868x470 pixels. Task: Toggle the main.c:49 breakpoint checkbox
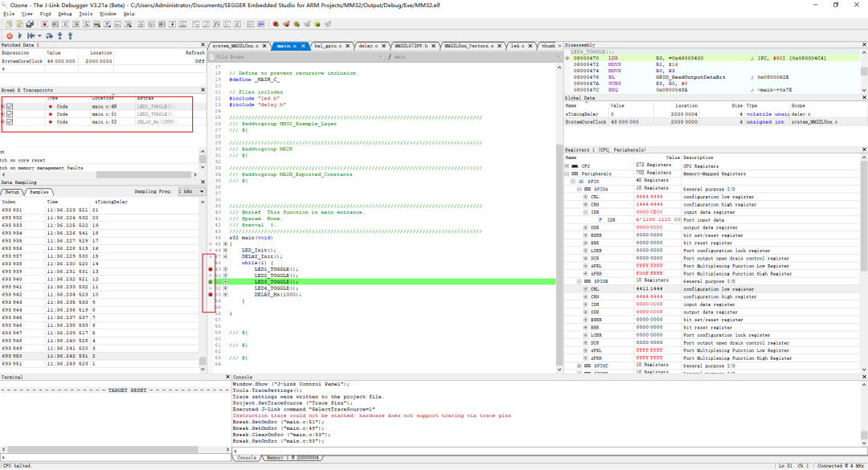10,106
